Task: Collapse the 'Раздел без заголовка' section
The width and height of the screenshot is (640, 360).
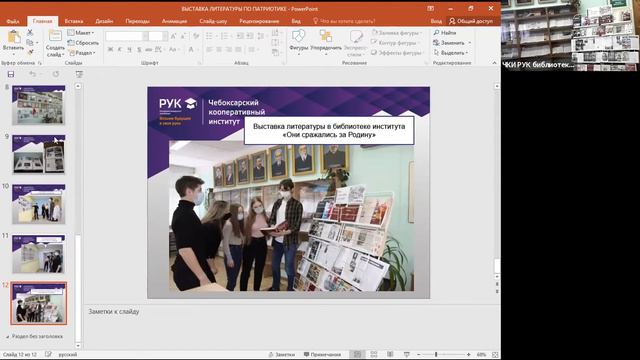Action: [7, 337]
